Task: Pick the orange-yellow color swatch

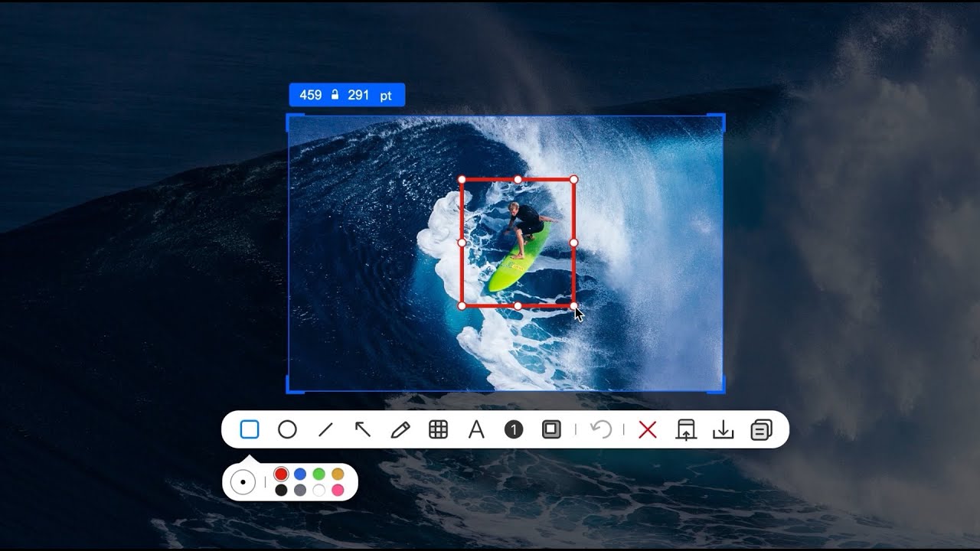Action: point(338,474)
